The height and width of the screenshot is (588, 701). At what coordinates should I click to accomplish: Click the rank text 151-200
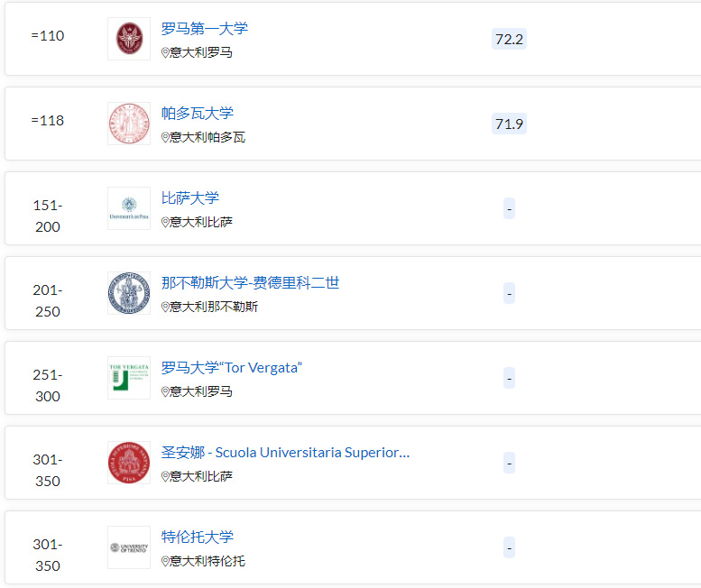coord(48,216)
